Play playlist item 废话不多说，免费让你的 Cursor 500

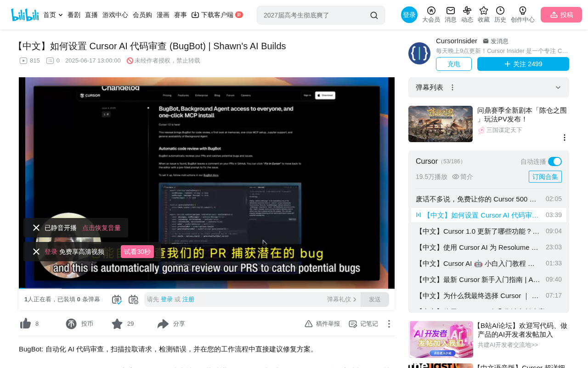click(x=489, y=199)
